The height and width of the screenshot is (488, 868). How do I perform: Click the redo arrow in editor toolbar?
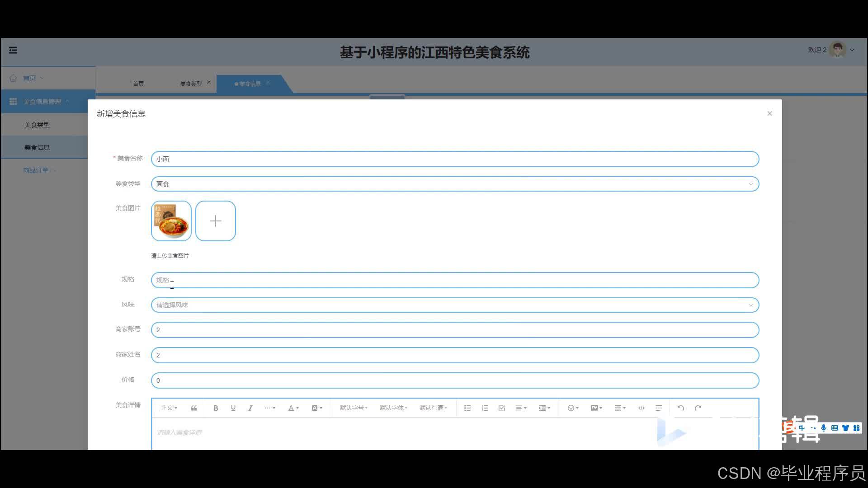coord(698,408)
